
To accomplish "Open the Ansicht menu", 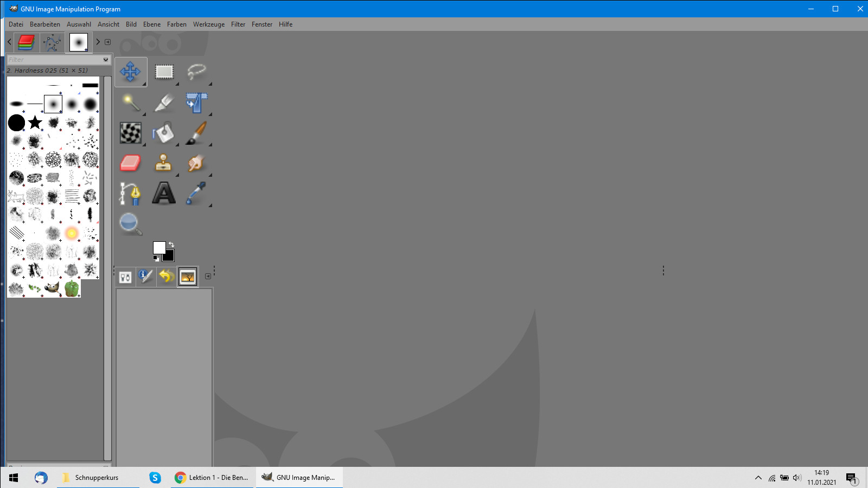I will click(x=108, y=24).
